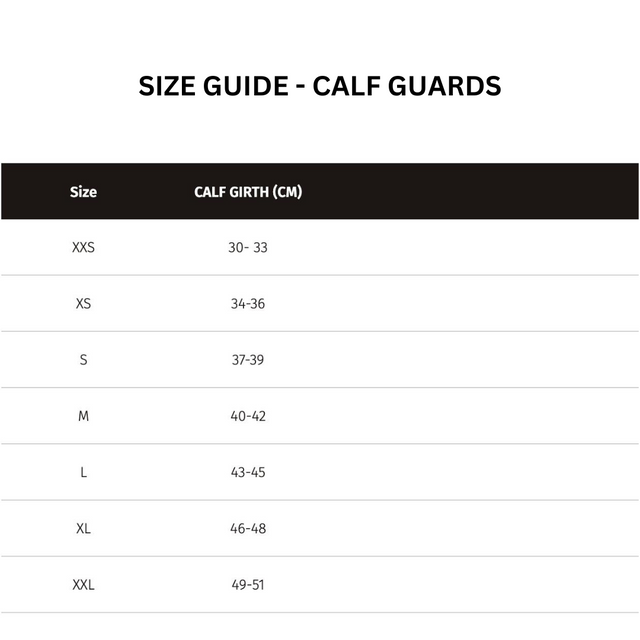Click the word CALF in the title
Viewport: 640px width, 640px height.
347,86
